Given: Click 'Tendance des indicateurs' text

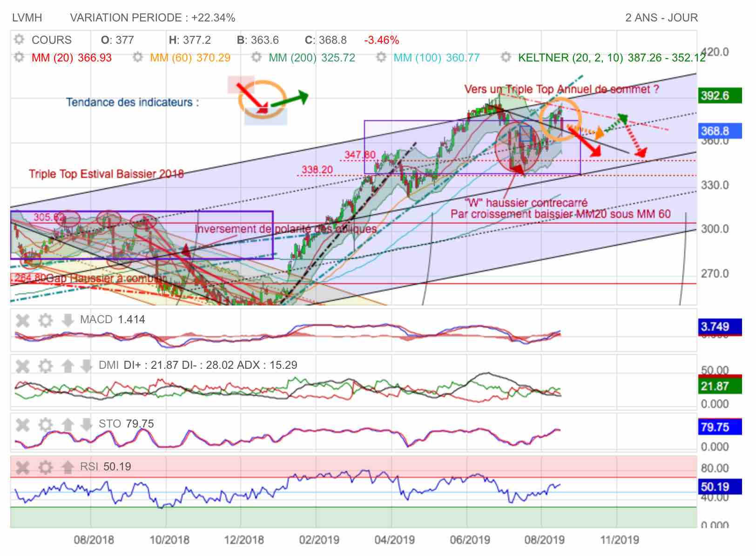Looking at the screenshot, I should 132,102.
